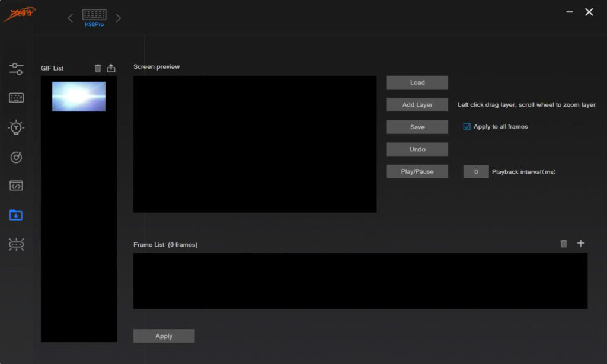Click the Play/Pause button

click(x=417, y=171)
